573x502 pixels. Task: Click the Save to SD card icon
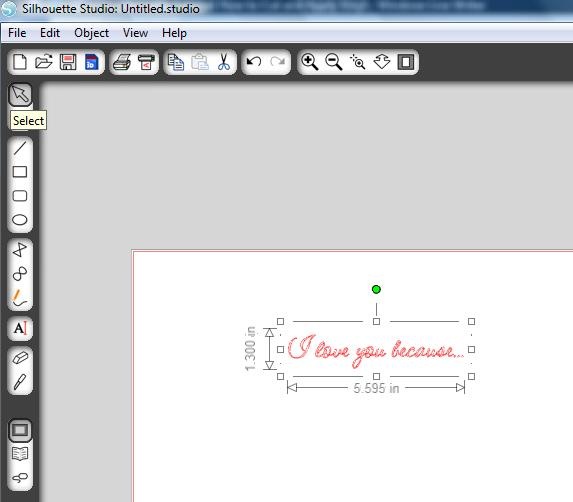pyautogui.click(x=91, y=62)
